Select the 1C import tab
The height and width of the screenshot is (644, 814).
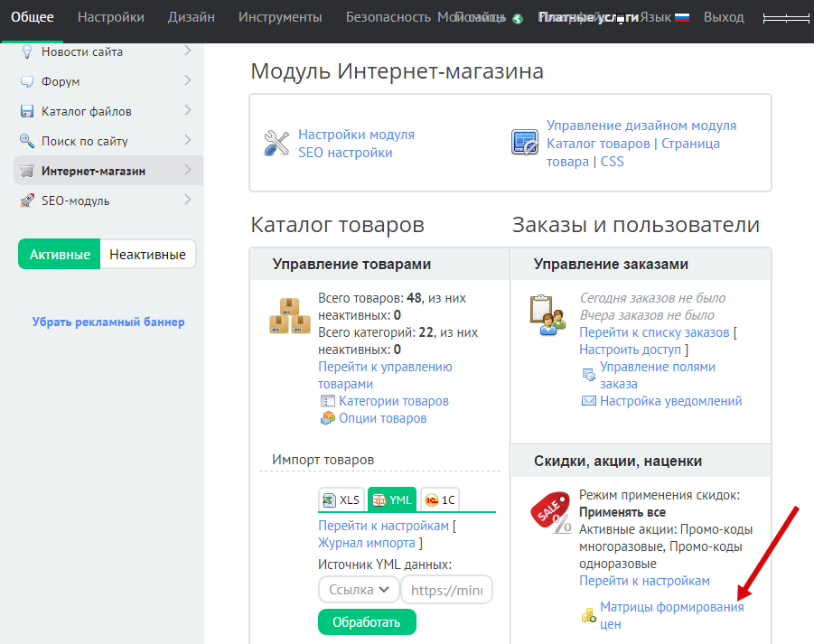pyautogui.click(x=440, y=499)
